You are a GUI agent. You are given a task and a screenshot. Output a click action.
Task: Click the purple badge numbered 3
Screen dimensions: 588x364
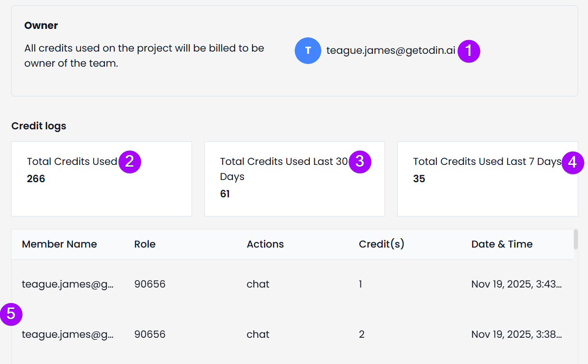360,162
